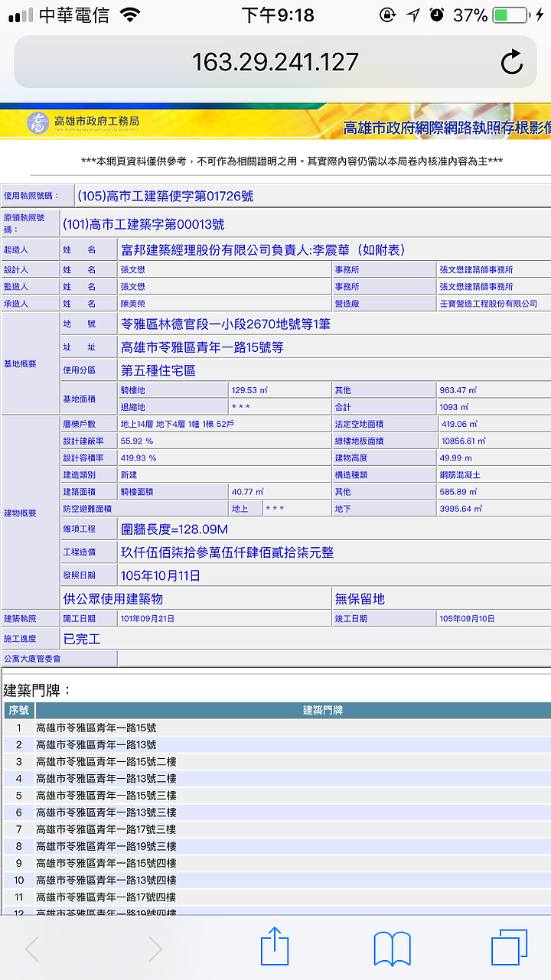
Task: Tap the alarm clock status icon
Action: click(x=437, y=15)
